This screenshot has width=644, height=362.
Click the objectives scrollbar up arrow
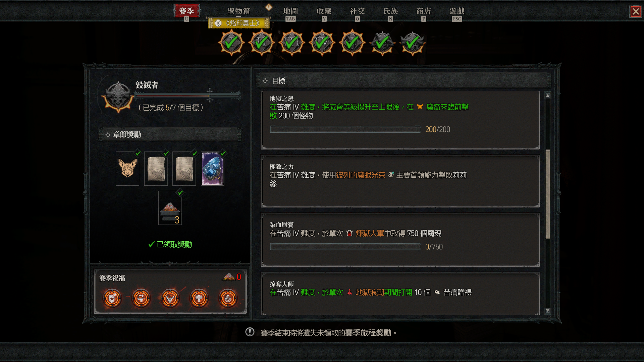[x=548, y=96]
